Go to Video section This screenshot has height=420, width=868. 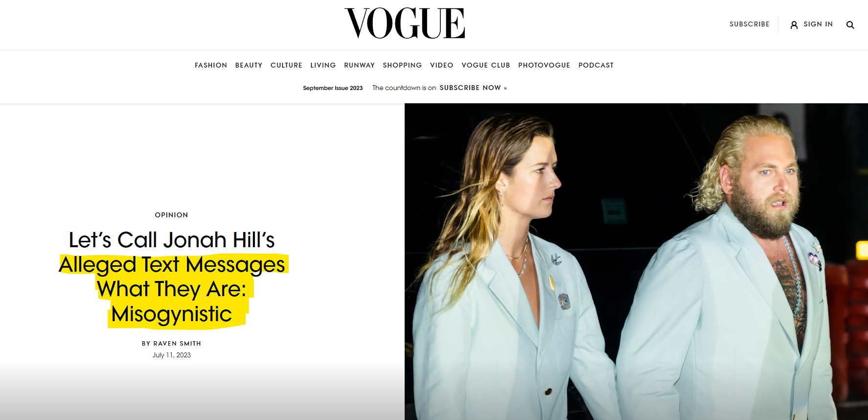441,65
